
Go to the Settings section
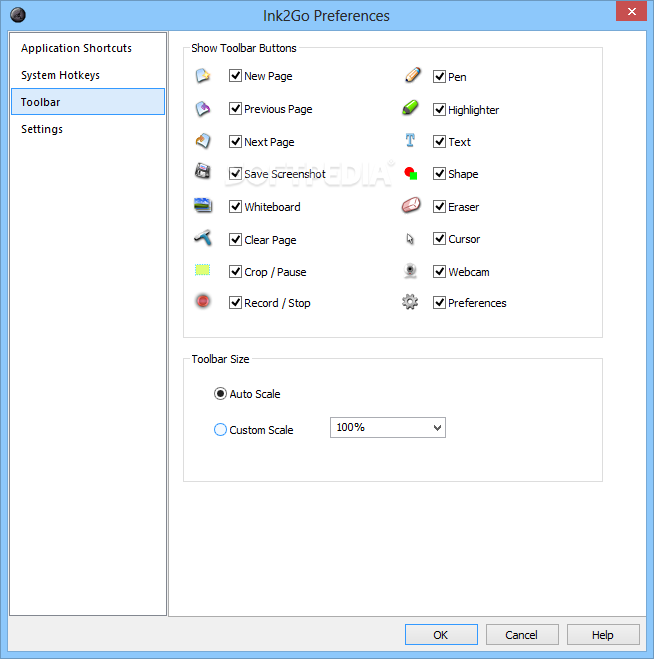click(88, 129)
